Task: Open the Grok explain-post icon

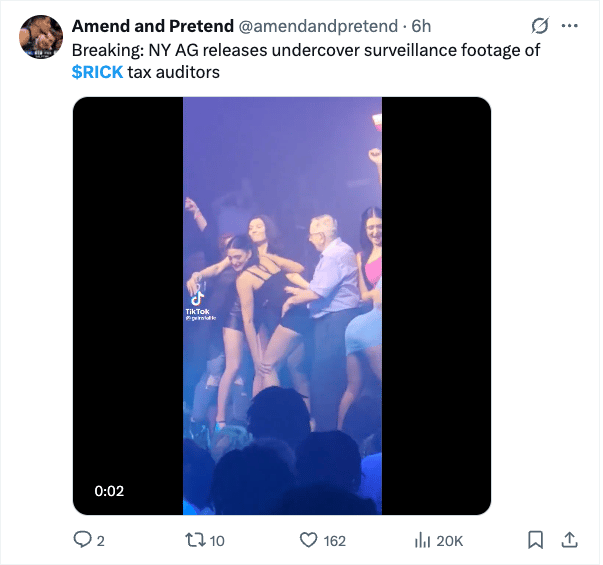Action: click(541, 25)
